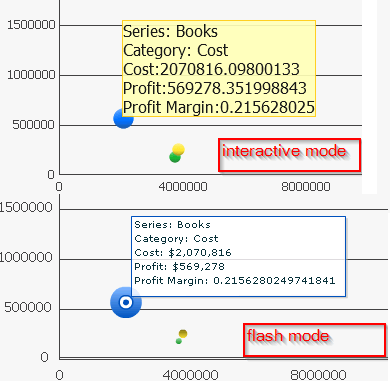Click 'Series: Books' line in yellow tooltip
The width and height of the screenshot is (390, 392).
(x=170, y=31)
